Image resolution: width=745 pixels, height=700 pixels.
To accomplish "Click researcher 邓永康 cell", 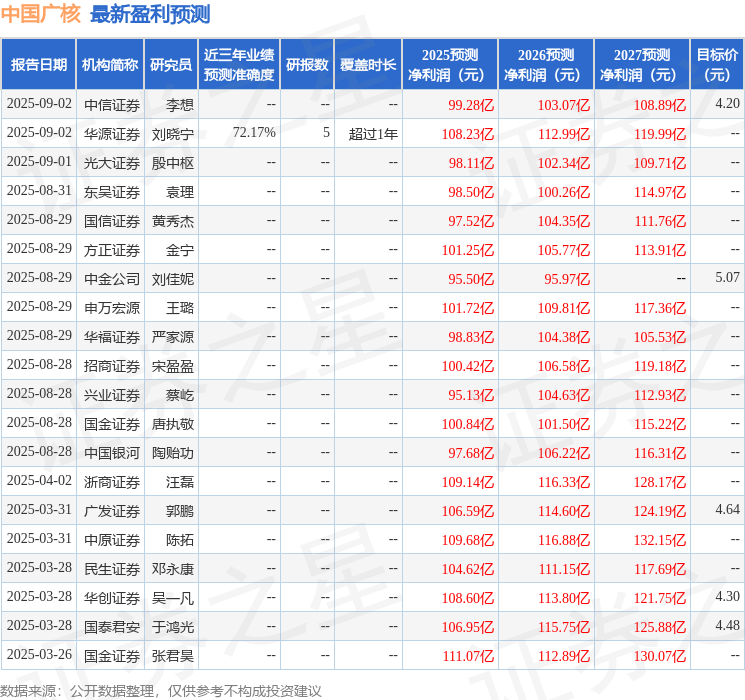I will pyautogui.click(x=173, y=568).
